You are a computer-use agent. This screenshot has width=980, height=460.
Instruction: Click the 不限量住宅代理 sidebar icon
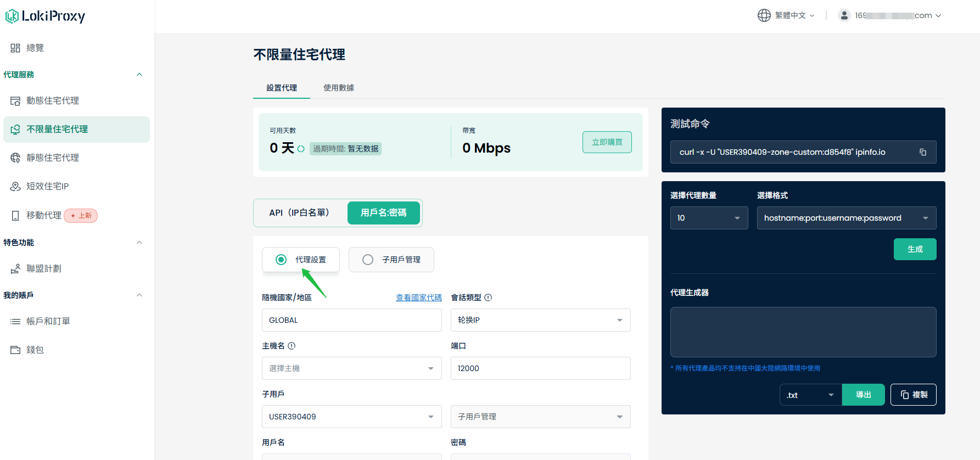(x=15, y=130)
